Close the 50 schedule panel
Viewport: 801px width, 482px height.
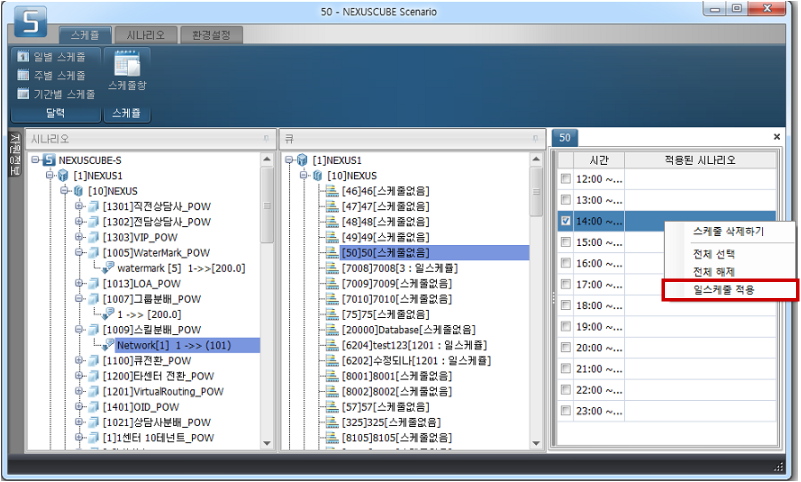coord(776,137)
